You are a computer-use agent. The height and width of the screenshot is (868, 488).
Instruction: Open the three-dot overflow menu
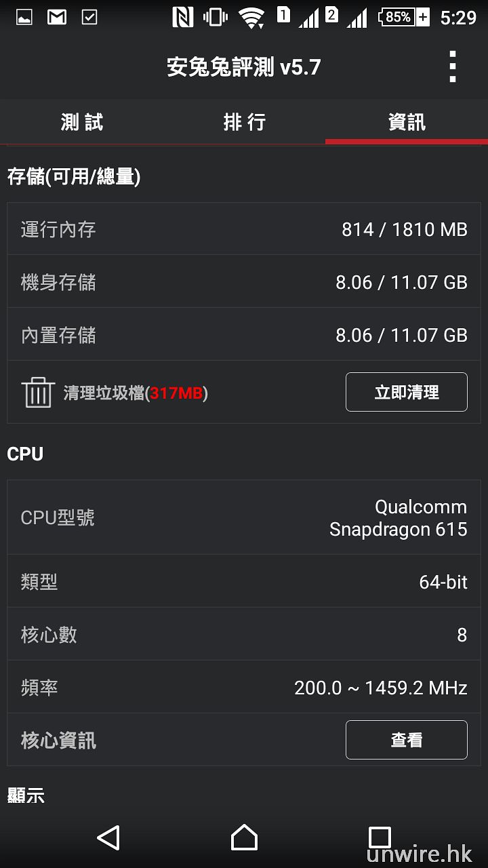tap(452, 66)
